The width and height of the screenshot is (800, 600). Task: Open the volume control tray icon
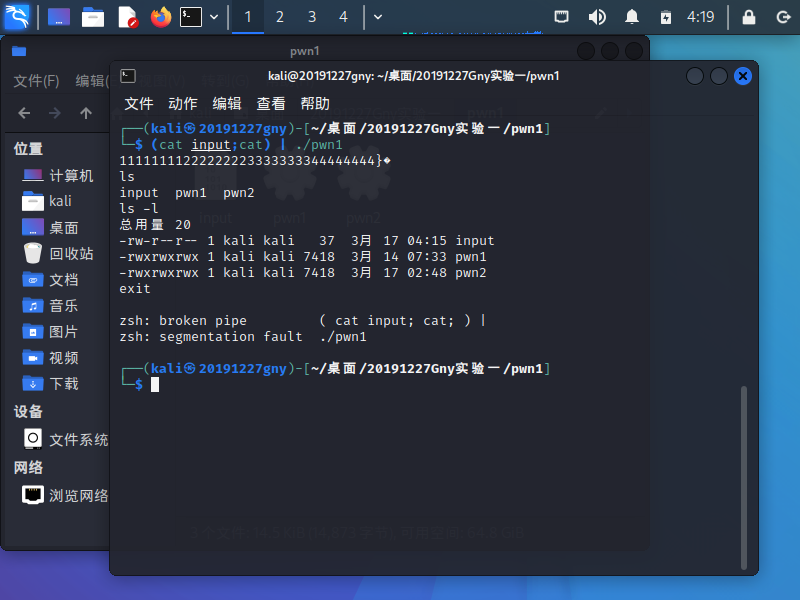tap(596, 17)
